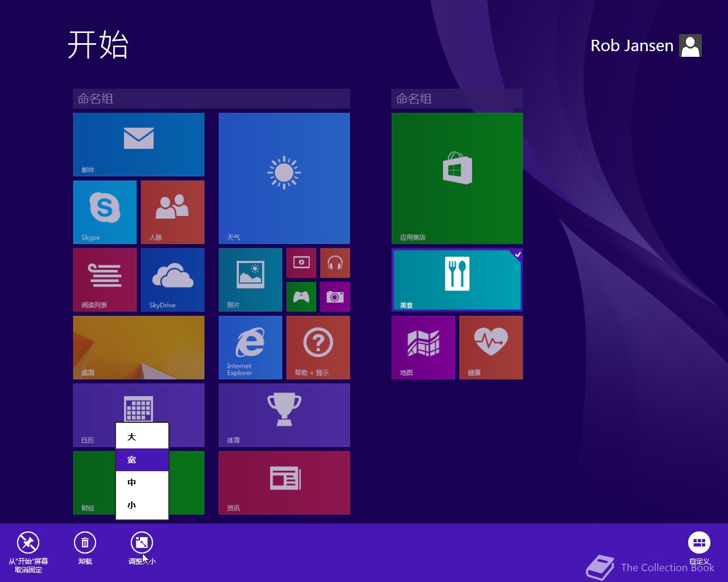Open the Weather (天气) tile
This screenshot has width=728, height=582.
(x=284, y=178)
